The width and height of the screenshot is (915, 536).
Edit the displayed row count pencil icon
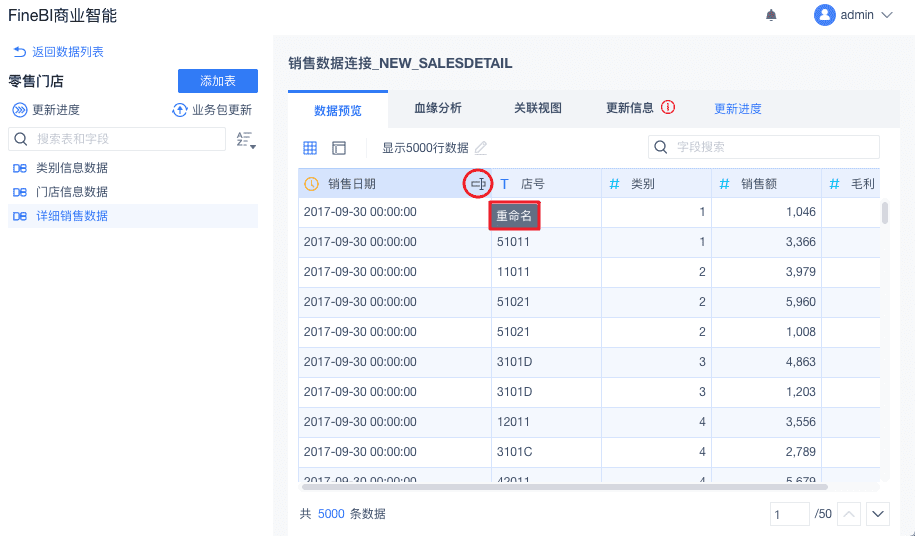[x=481, y=148]
